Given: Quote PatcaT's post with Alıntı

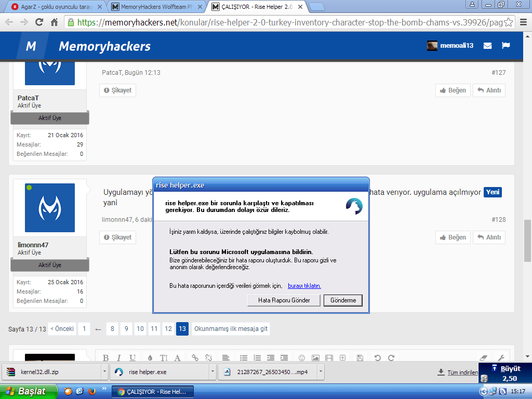Looking at the screenshot, I should [489, 90].
